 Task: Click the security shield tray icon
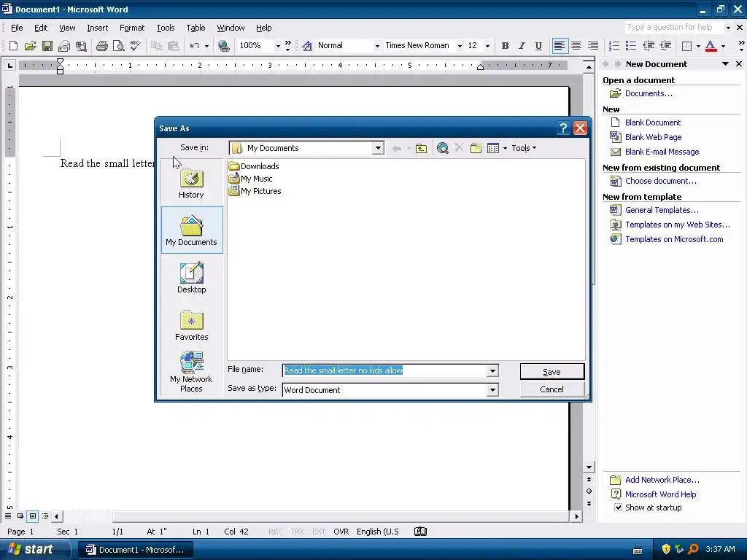tap(666, 549)
